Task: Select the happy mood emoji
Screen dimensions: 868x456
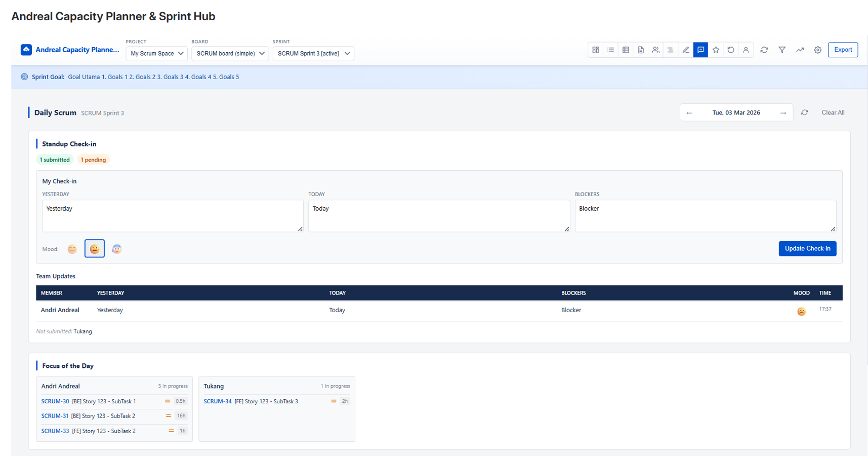Action: coord(72,249)
